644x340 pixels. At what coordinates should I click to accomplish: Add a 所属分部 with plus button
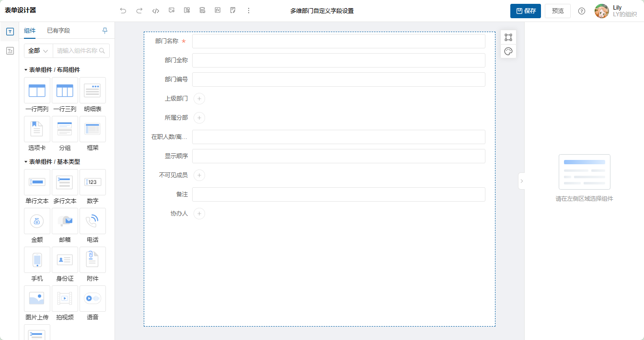pos(199,118)
